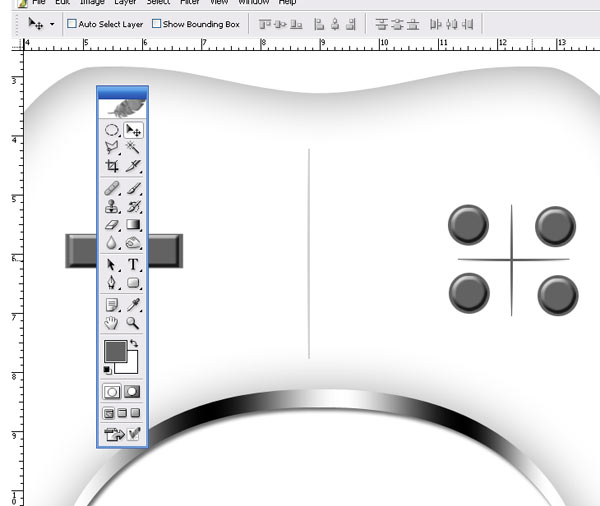600x506 pixels.
Task: Enable the Auto Select Layer checkbox
Action: [72, 24]
